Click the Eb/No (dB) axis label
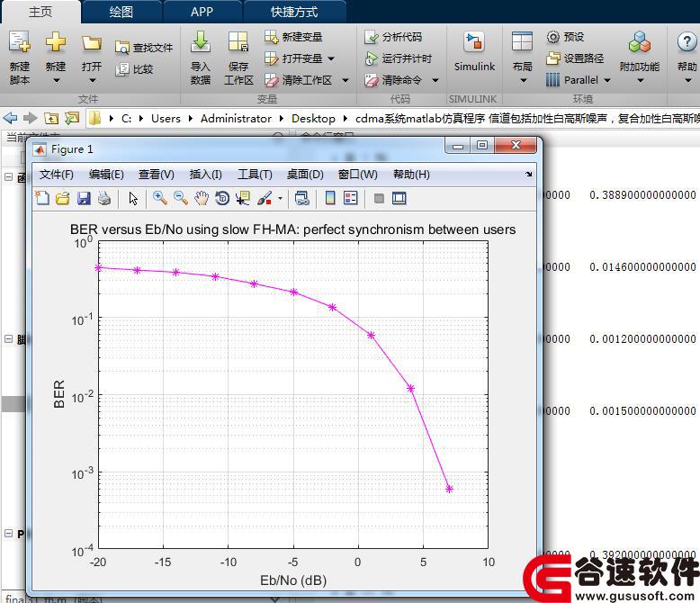The height and width of the screenshot is (603, 700). pos(293,580)
